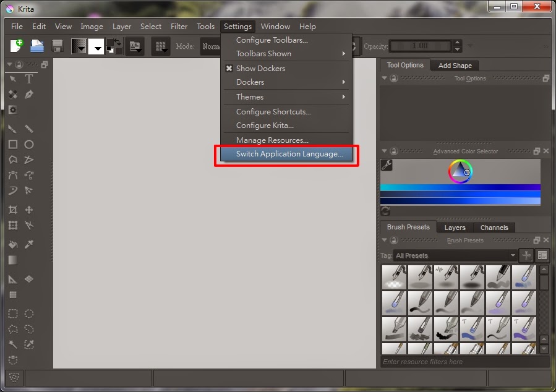Select the Move tool
Screen dimensions: 556x392
[x=29, y=210]
